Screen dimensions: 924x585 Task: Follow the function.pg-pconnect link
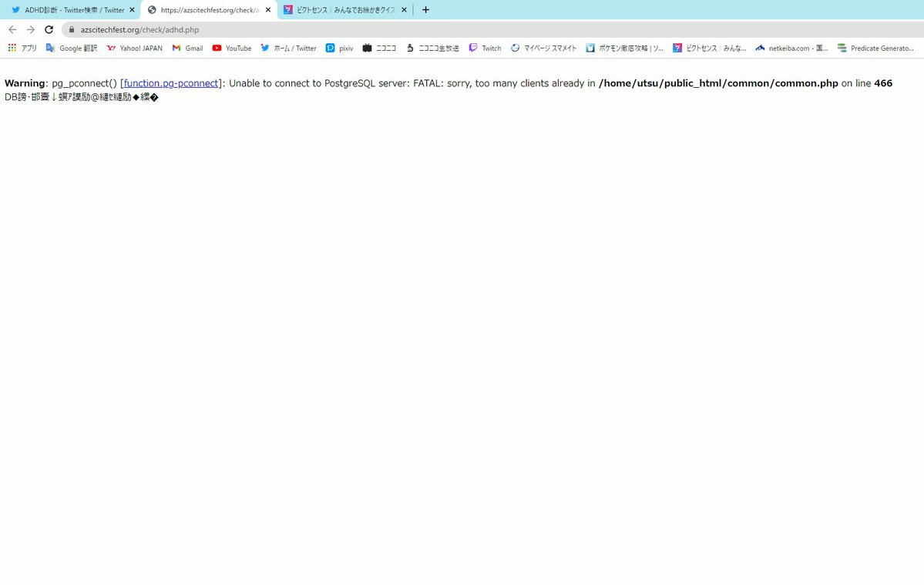[x=171, y=84]
